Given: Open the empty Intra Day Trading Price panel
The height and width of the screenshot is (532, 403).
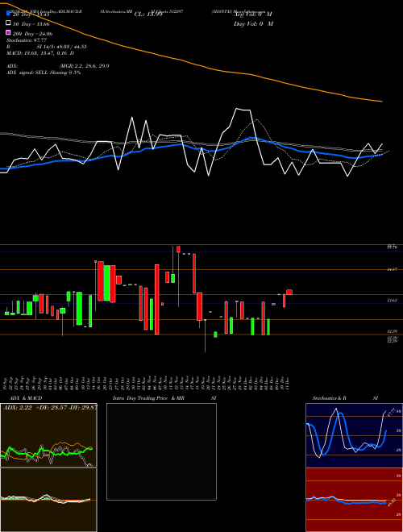Looking at the screenshot, I should (161, 451).
